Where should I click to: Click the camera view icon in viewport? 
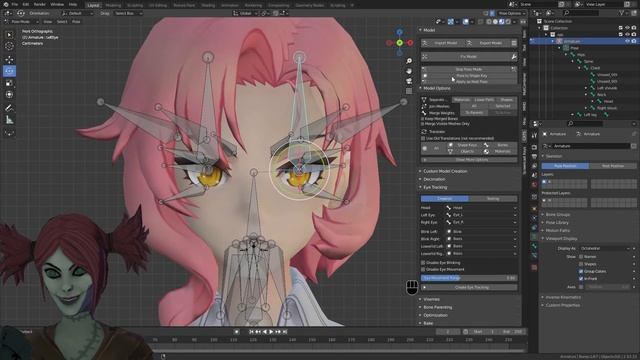(x=409, y=81)
